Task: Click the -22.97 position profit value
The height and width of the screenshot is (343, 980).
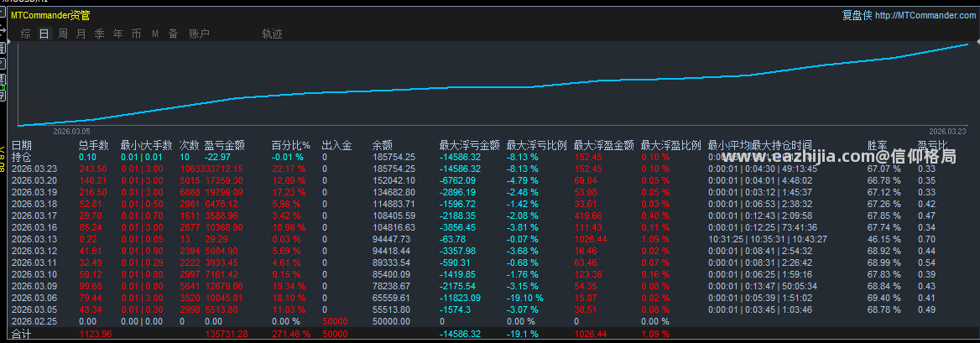Action: pos(217,157)
